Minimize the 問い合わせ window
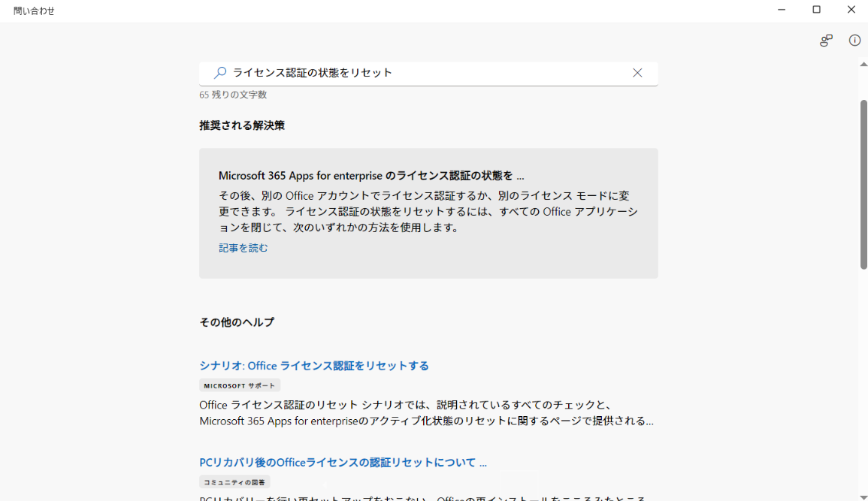This screenshot has height=501, width=868. click(782, 10)
